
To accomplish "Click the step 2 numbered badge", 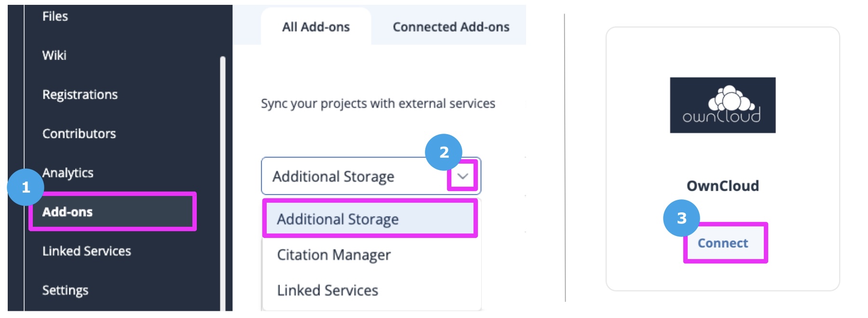I will pyautogui.click(x=444, y=152).
